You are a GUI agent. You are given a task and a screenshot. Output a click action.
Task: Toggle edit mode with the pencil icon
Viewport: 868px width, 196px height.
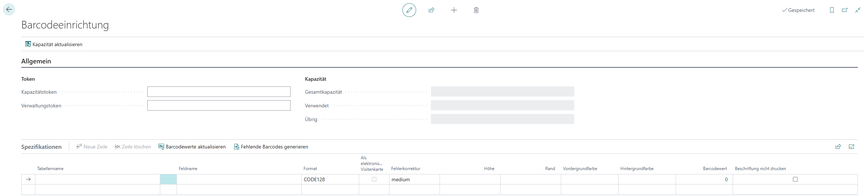pyautogui.click(x=409, y=10)
